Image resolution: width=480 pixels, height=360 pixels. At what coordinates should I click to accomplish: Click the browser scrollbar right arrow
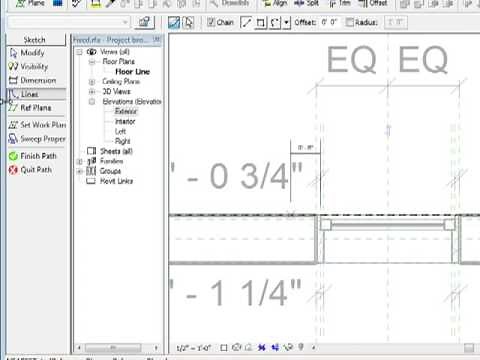(x=156, y=348)
